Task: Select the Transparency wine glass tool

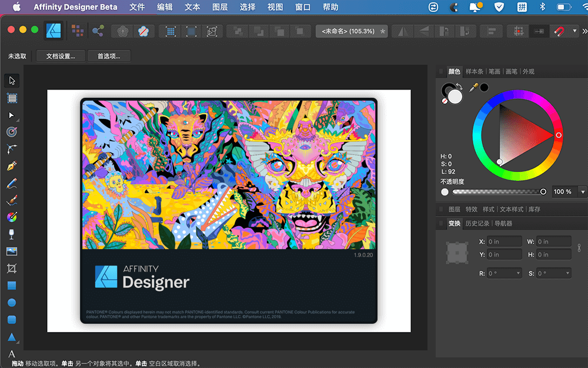Action: [12, 234]
